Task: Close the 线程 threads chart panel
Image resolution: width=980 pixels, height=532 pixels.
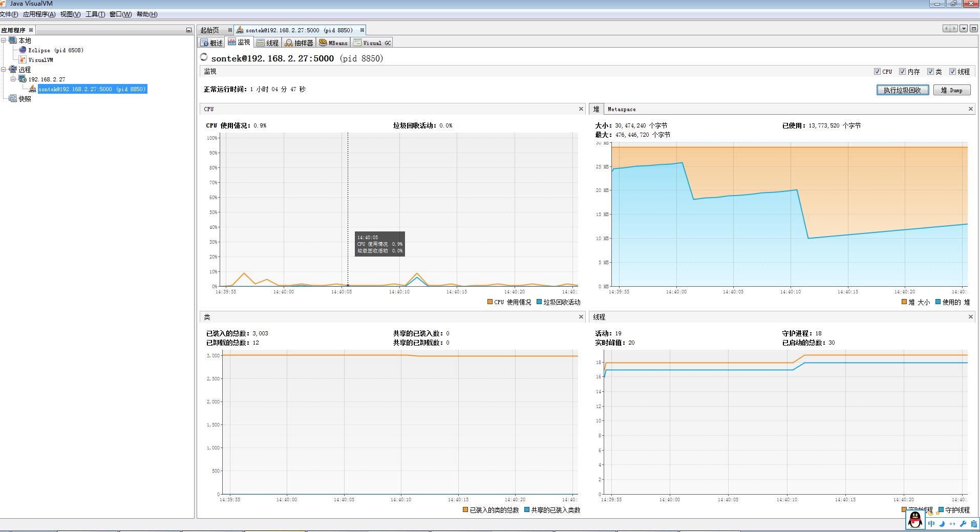Action: tap(970, 316)
